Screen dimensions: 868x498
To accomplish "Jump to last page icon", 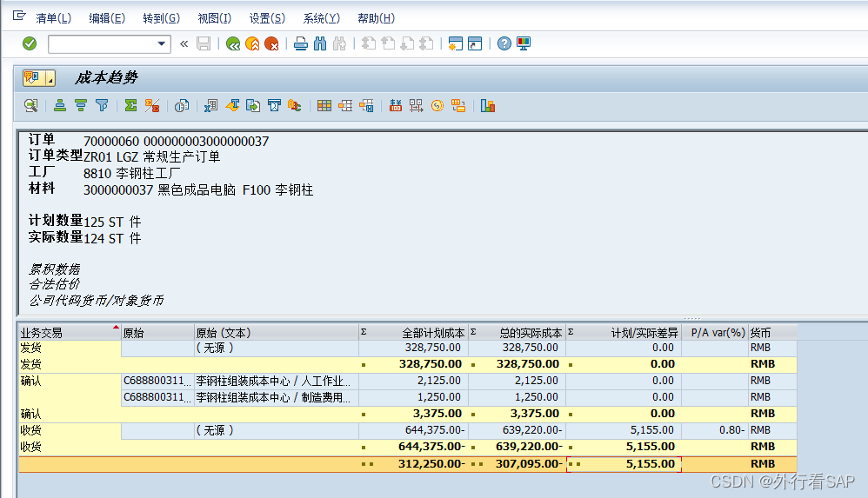I will 427,43.
